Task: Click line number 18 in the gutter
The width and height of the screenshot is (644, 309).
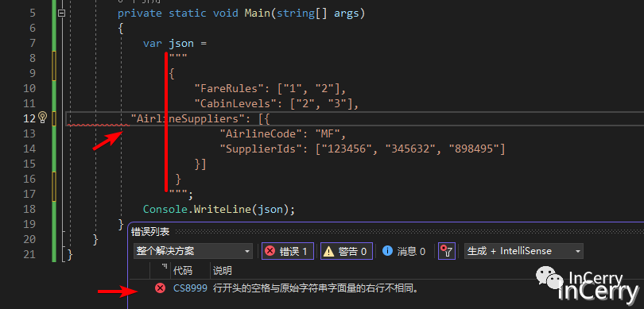Action: 29,209
